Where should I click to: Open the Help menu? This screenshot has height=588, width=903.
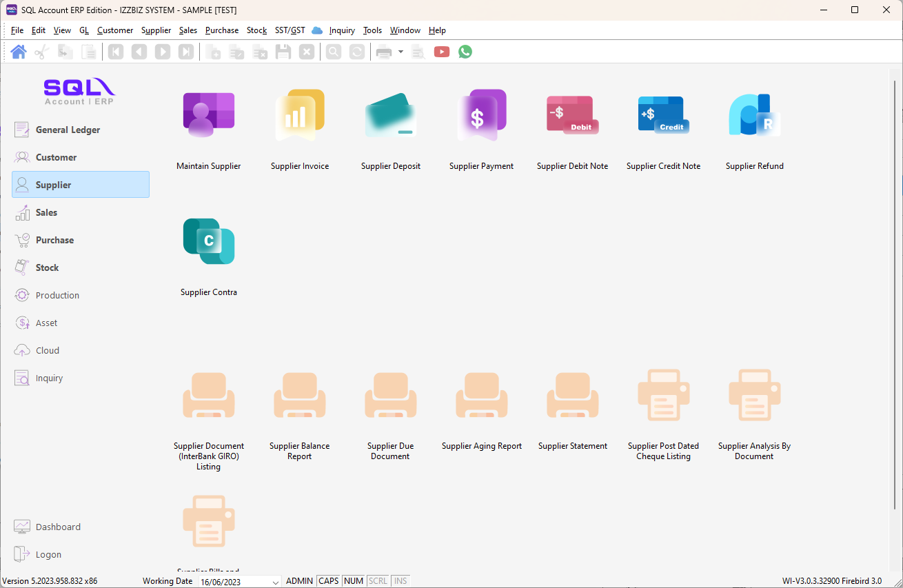[x=437, y=30]
